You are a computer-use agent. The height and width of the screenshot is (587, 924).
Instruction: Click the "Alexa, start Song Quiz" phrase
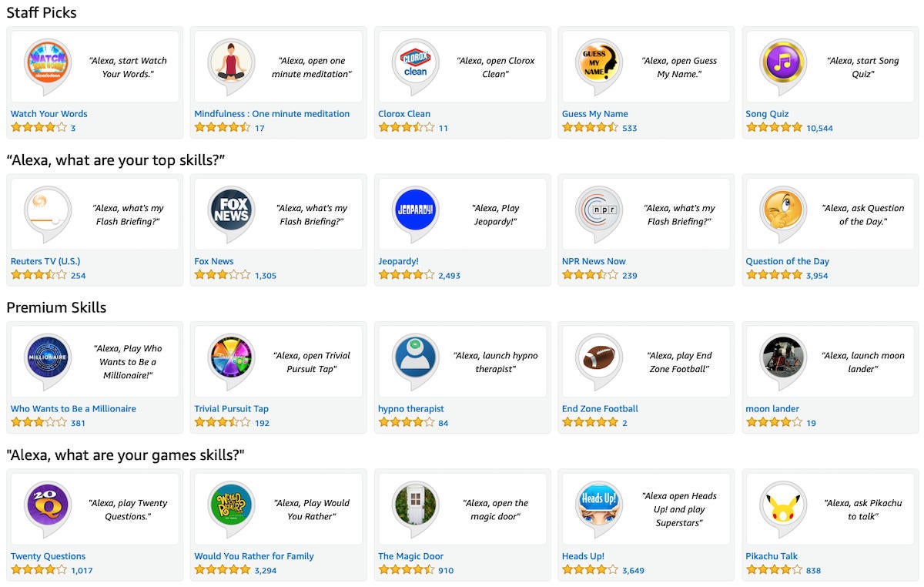(x=862, y=67)
